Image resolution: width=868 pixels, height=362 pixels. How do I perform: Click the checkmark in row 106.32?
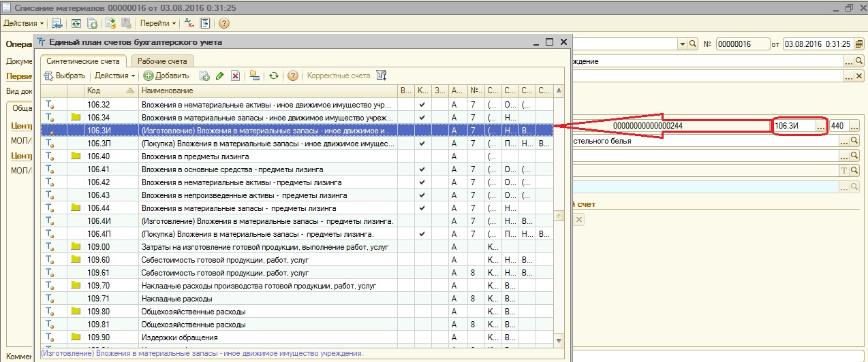pyautogui.click(x=422, y=105)
